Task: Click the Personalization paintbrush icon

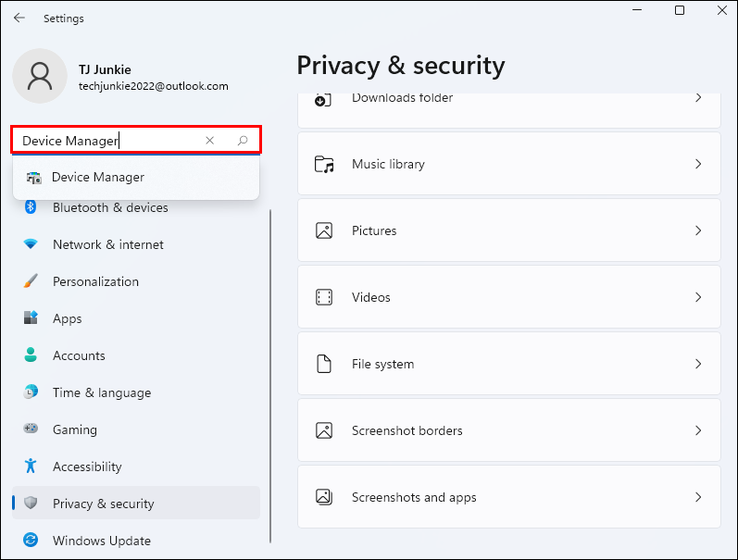Action: [31, 281]
